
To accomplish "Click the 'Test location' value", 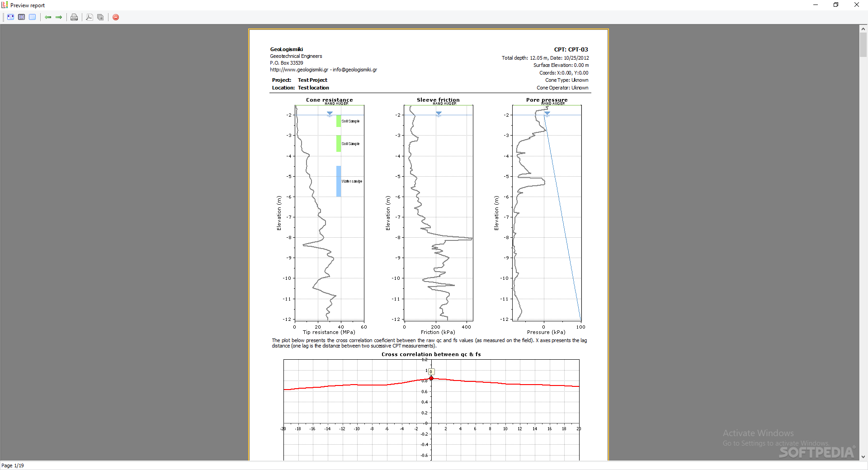I will 313,88.
